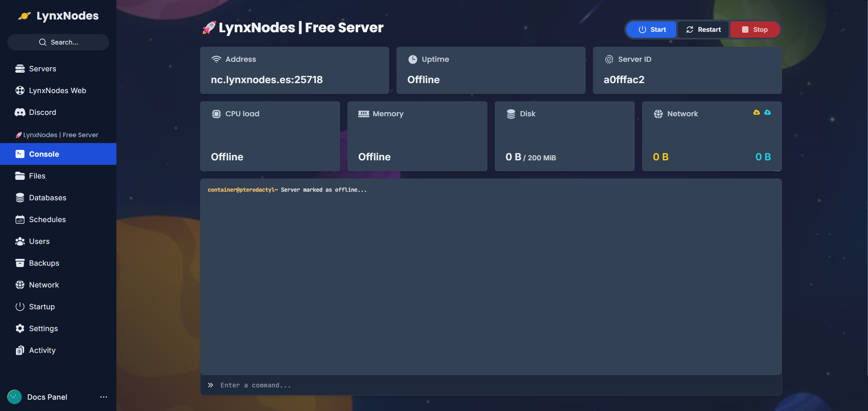Click the fingerprint icon beside Server ID
The width and height of the screenshot is (868, 411).
click(609, 59)
